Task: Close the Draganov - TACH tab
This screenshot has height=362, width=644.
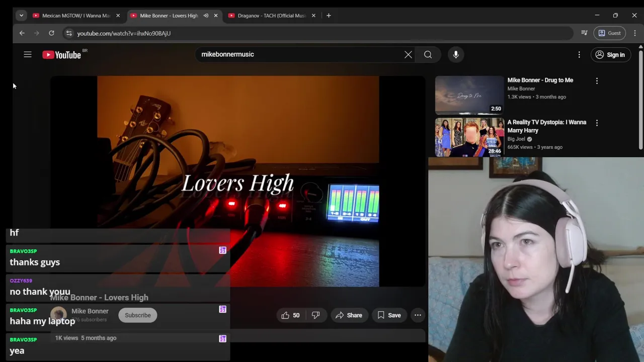Action: [313, 16]
